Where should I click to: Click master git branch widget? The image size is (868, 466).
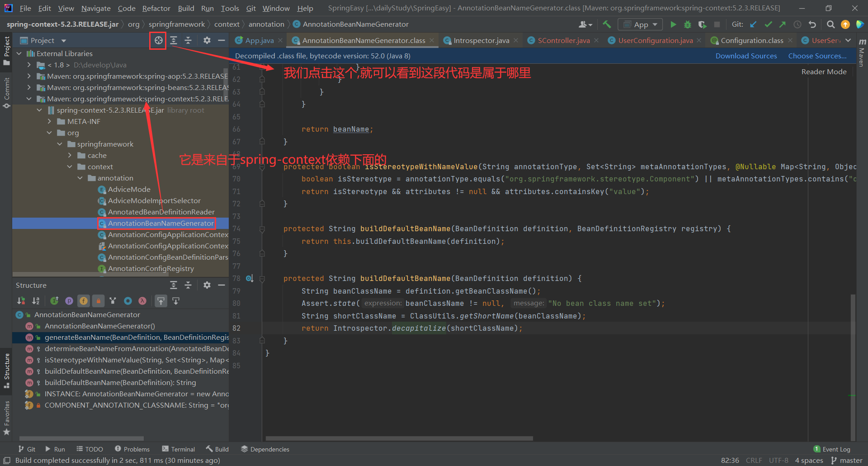click(x=847, y=460)
